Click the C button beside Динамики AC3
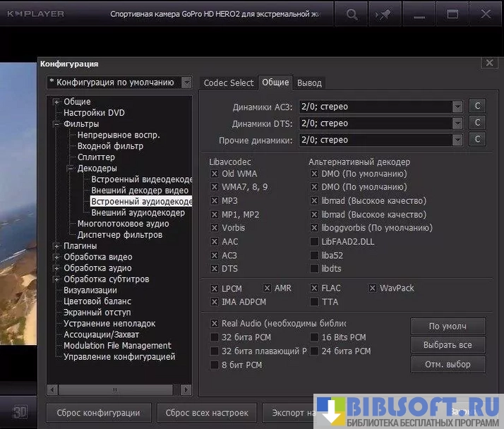 pos(477,107)
